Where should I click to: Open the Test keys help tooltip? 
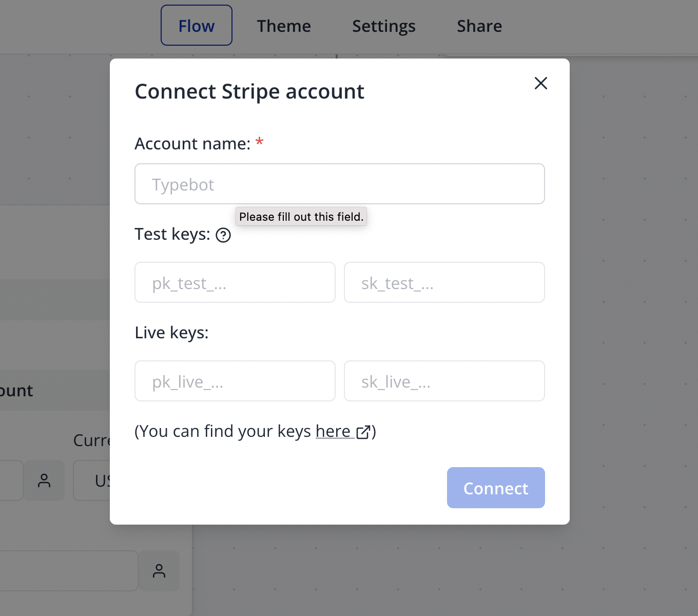pyautogui.click(x=223, y=235)
